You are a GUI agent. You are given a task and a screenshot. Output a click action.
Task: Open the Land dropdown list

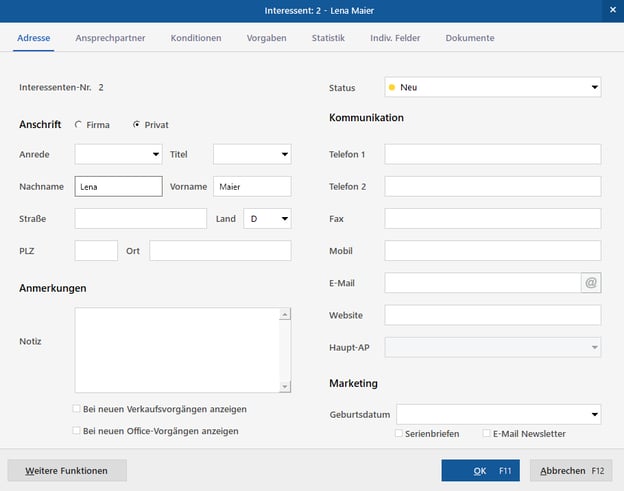[x=284, y=219]
